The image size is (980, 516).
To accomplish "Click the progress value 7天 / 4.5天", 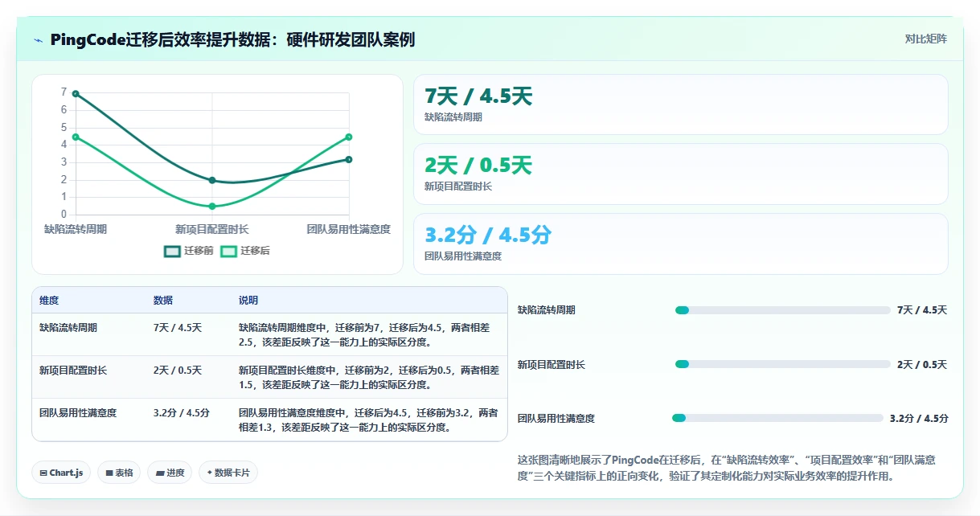I will [922, 310].
